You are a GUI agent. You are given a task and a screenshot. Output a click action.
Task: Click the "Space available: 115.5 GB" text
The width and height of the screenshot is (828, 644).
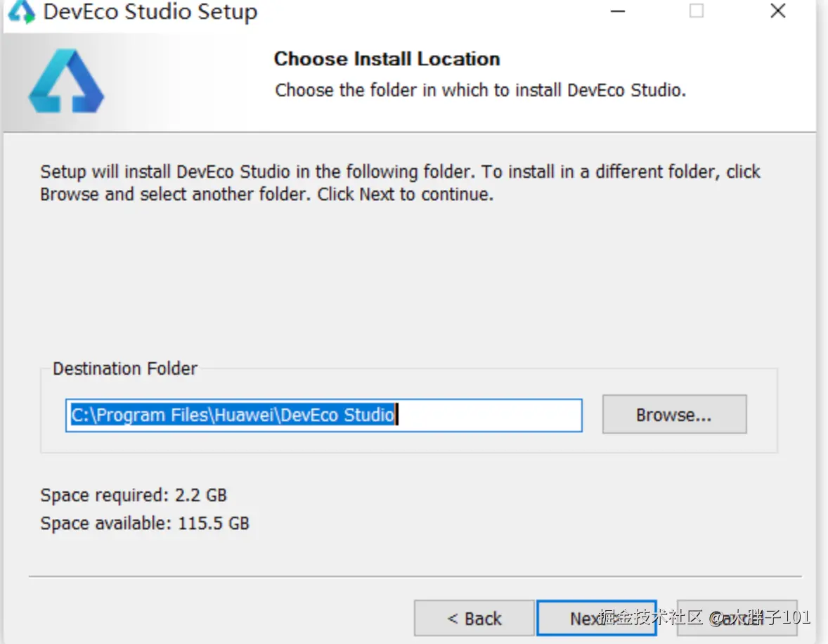point(145,524)
